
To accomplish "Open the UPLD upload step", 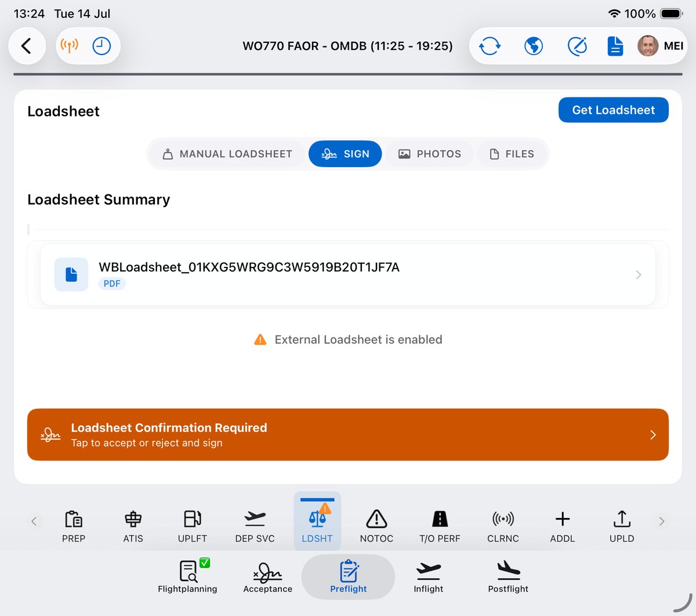I will [x=622, y=526].
